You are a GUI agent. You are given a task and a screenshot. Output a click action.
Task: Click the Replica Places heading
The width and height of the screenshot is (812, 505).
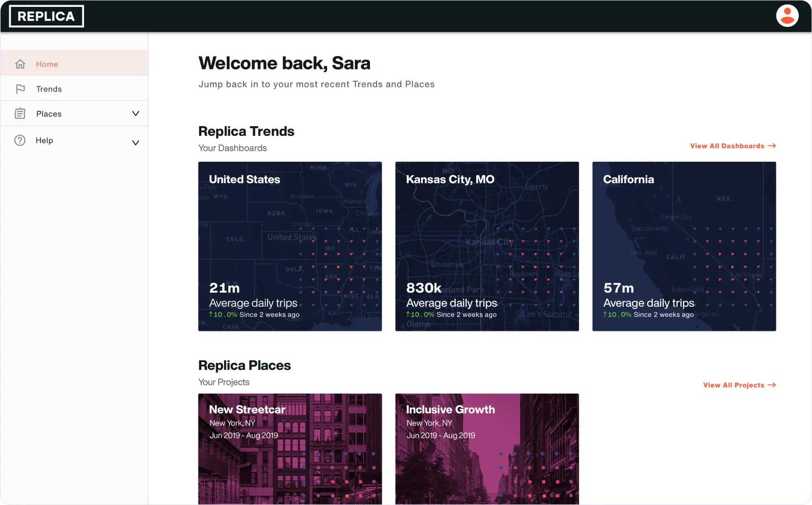(244, 365)
